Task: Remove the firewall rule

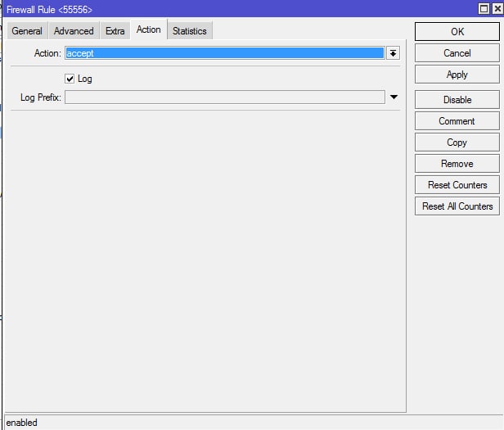Action: click(x=457, y=164)
